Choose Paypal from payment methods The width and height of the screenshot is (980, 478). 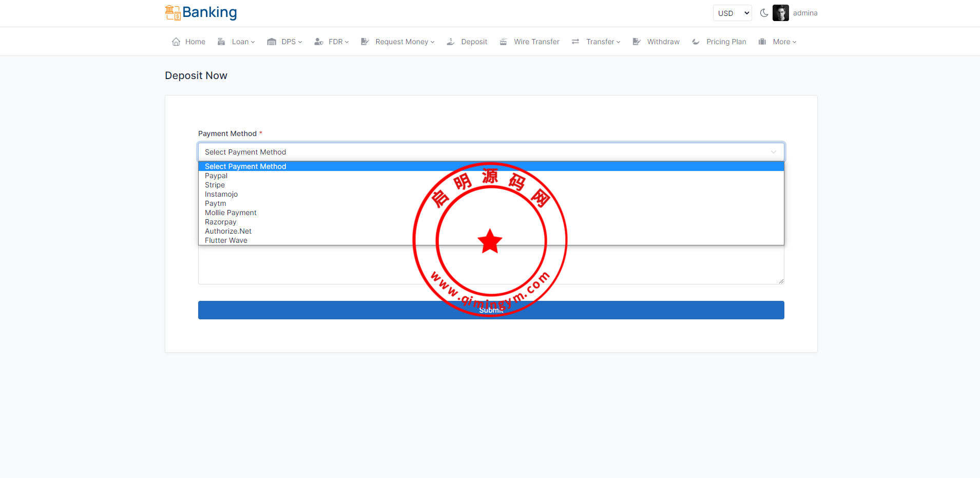216,176
